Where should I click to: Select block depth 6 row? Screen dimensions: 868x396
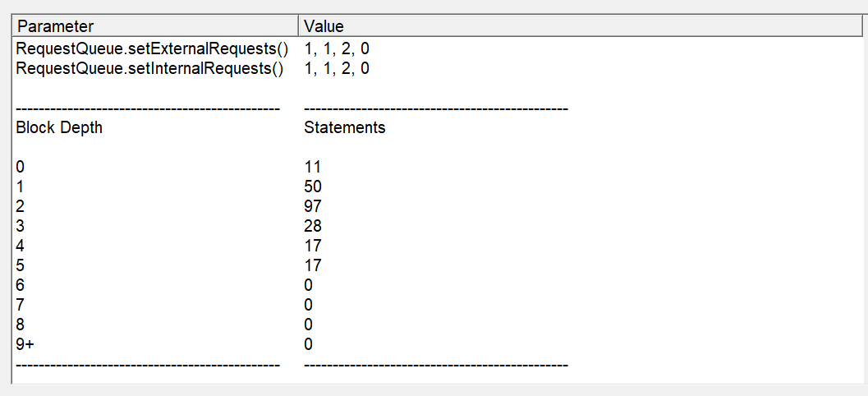coord(21,285)
